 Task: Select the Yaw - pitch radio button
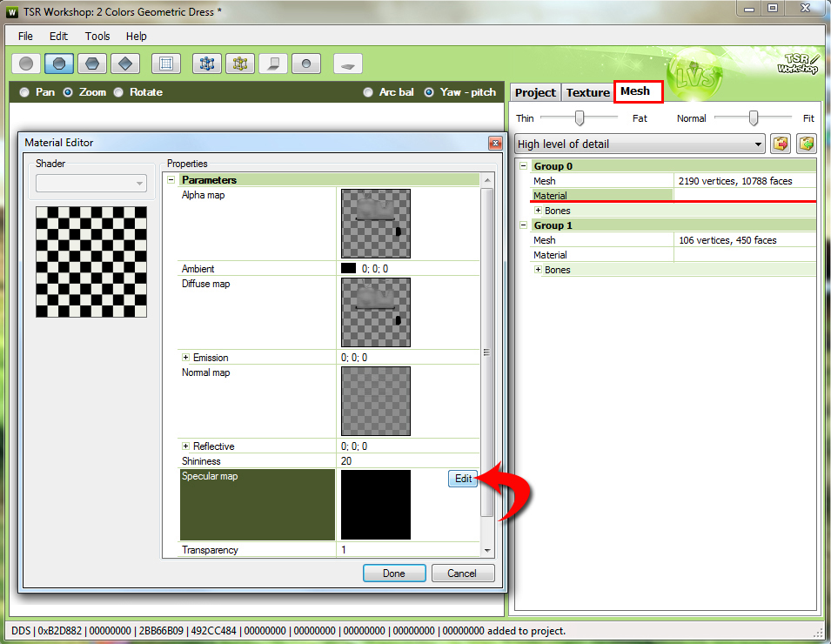click(x=429, y=92)
